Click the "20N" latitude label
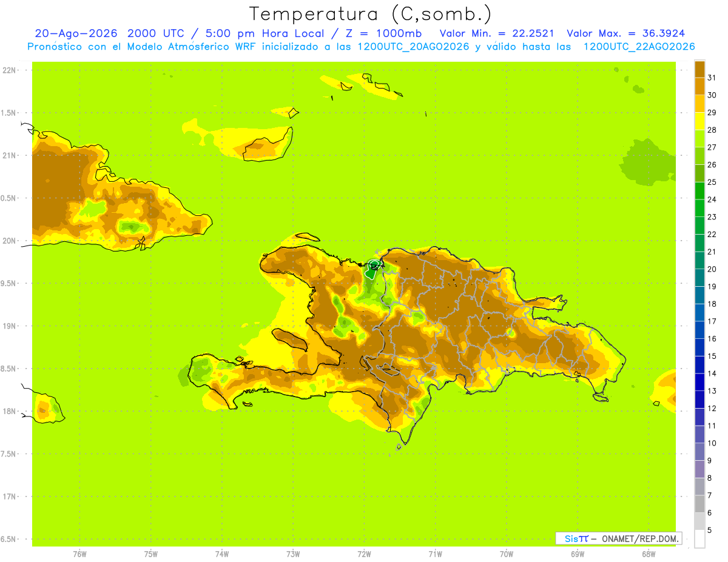This screenshot has height=562, width=728. [9, 241]
